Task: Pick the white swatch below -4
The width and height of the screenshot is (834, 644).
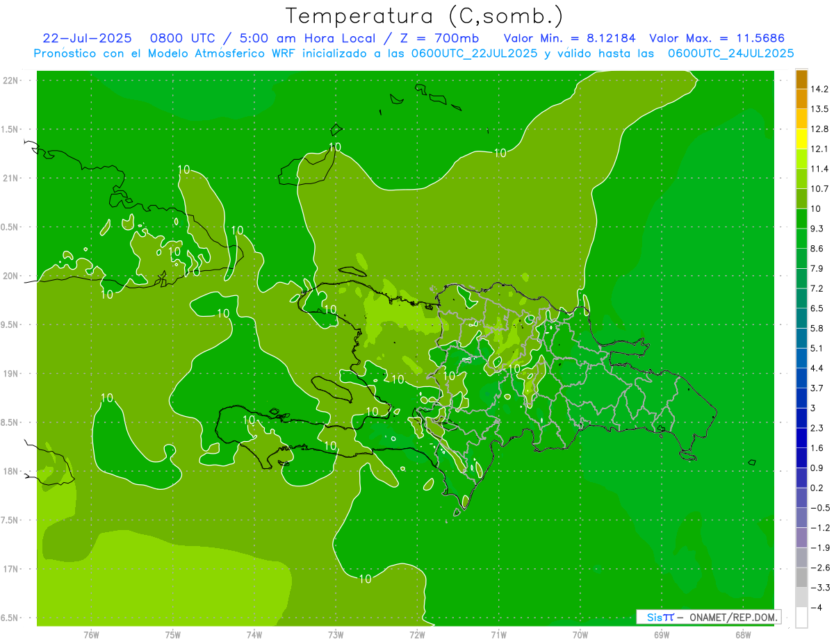Action: [x=801, y=617]
